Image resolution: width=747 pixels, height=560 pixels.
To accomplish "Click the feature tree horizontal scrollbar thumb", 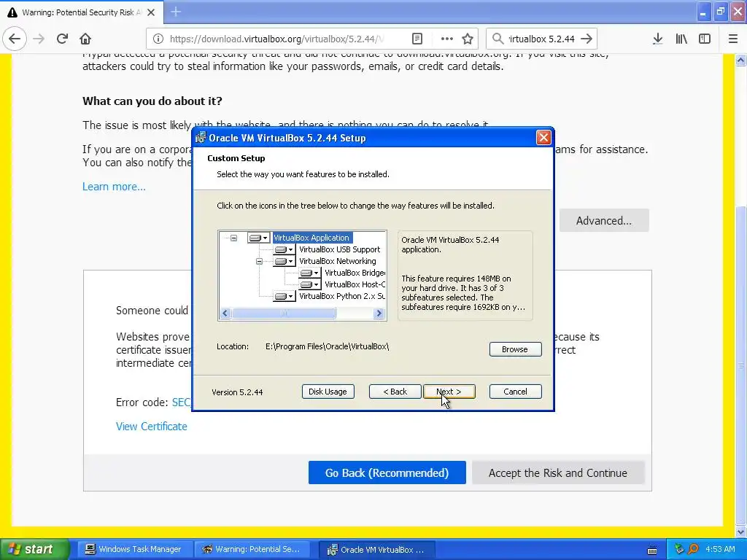I will [x=284, y=313].
